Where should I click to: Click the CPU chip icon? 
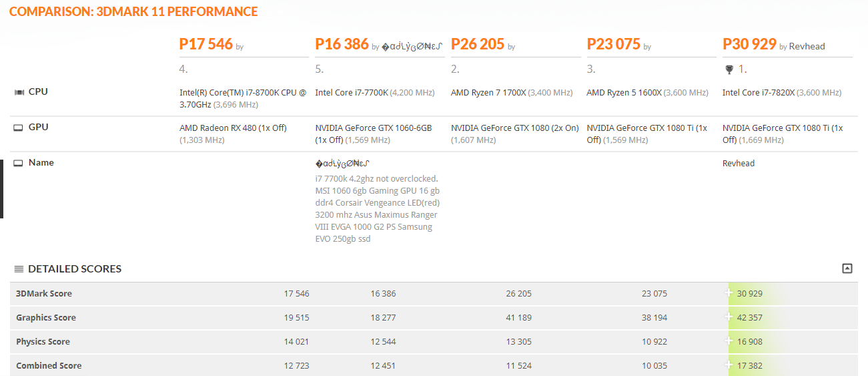point(19,92)
